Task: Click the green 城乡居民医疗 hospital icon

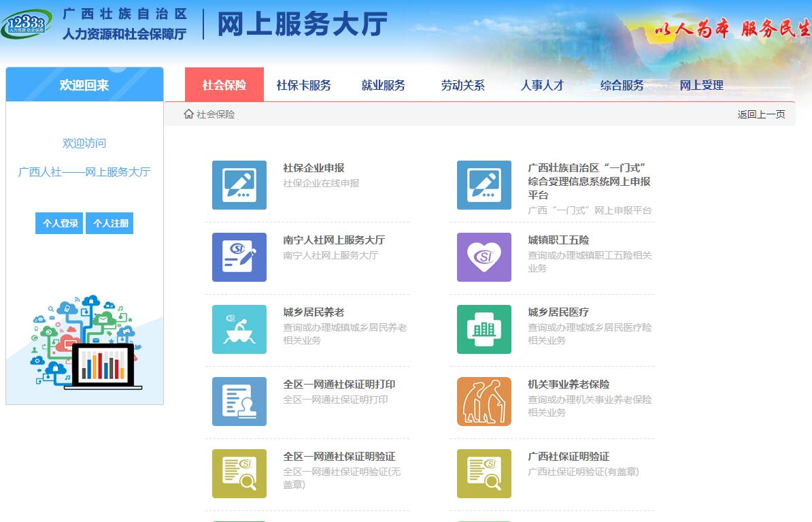Action: pos(484,329)
